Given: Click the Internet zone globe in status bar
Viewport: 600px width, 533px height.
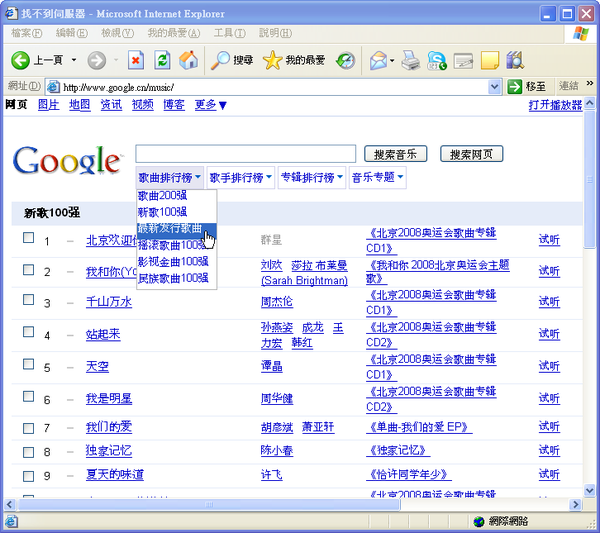Looking at the screenshot, I should tap(479, 521).
